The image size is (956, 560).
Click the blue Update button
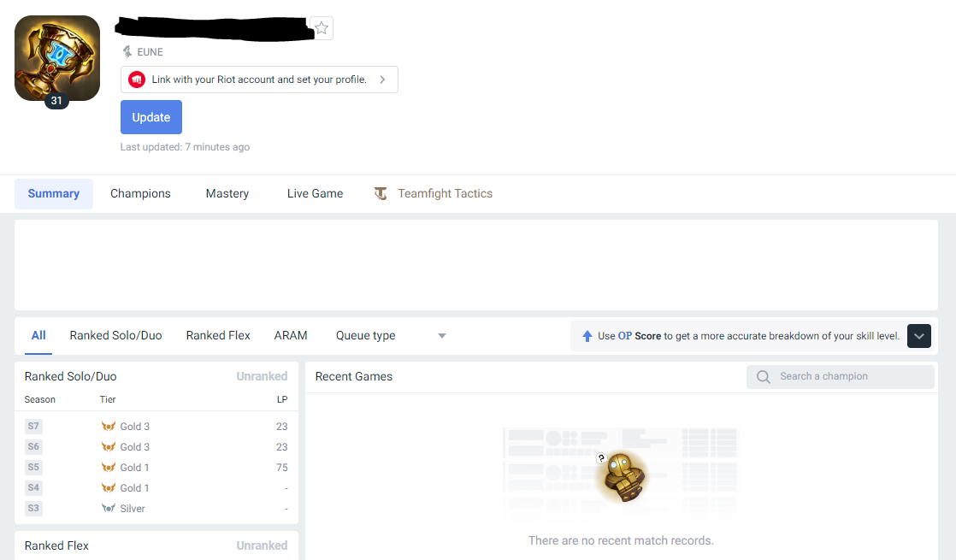tap(151, 117)
